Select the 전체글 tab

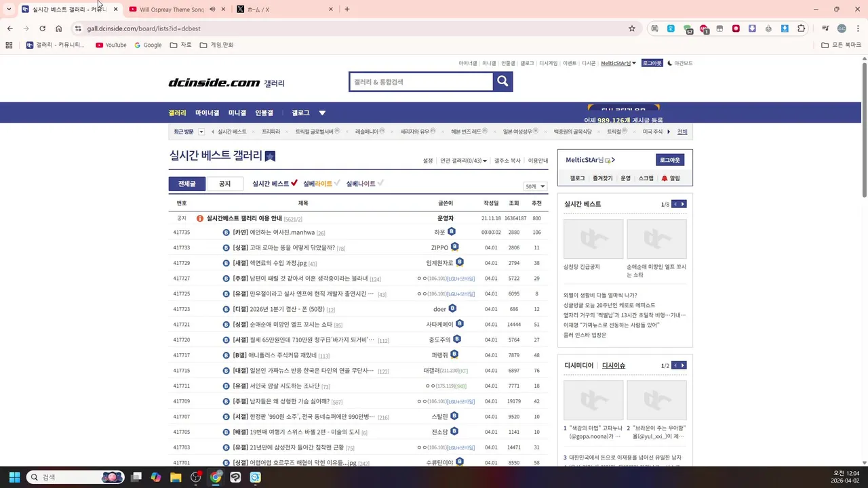[187, 184]
